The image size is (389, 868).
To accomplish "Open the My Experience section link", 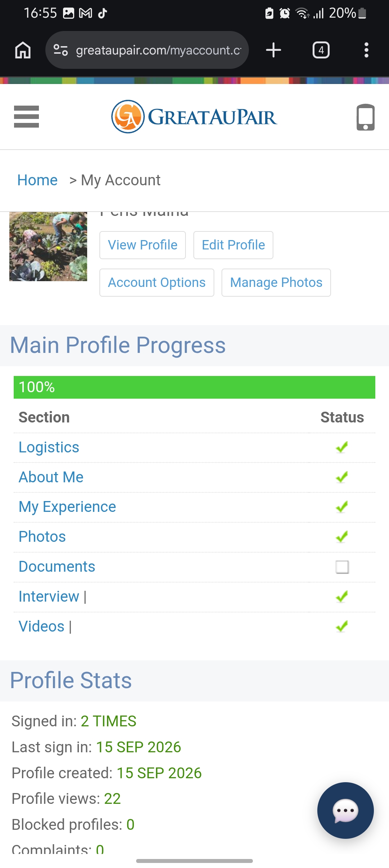I will tap(67, 507).
